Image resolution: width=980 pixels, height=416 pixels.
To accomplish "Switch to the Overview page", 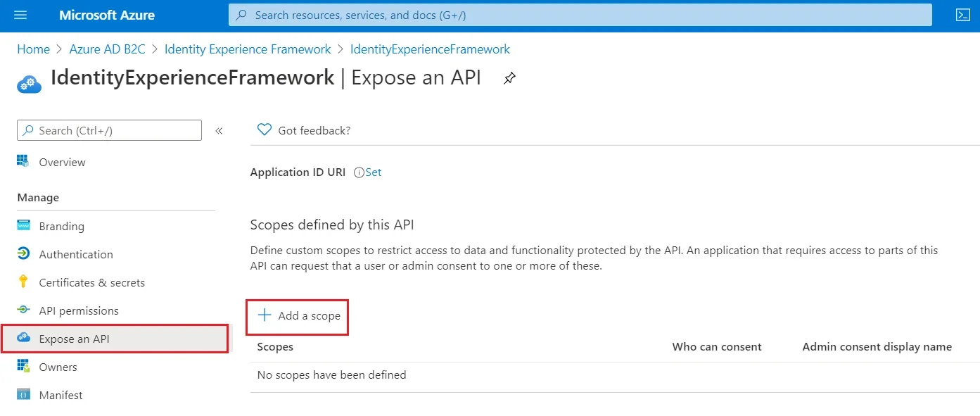I will click(x=60, y=162).
